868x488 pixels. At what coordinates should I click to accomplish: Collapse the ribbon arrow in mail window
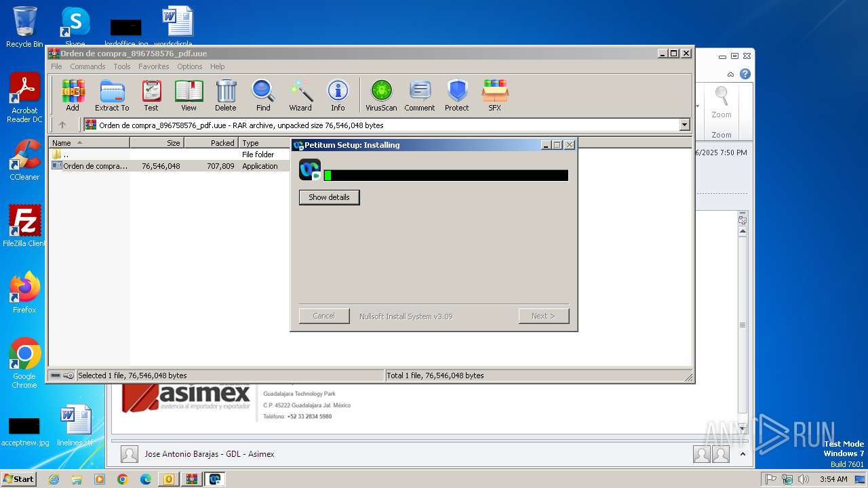[x=730, y=75]
